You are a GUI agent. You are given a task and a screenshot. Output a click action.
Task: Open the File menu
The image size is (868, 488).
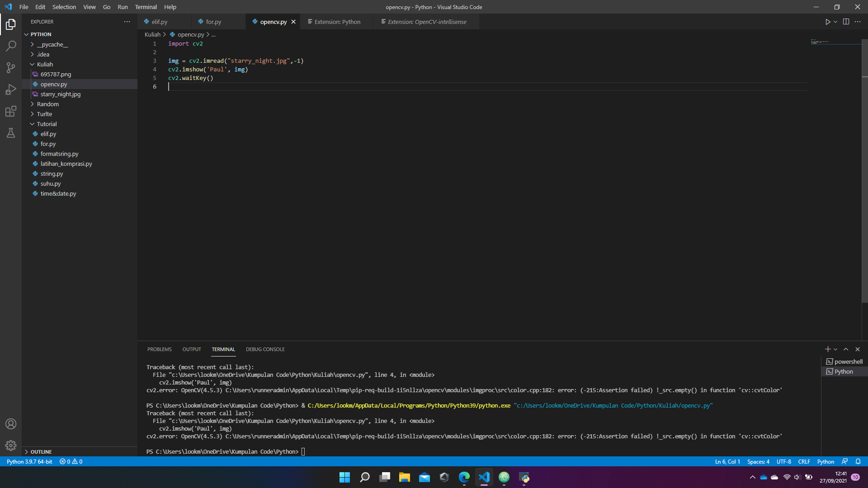(x=24, y=7)
